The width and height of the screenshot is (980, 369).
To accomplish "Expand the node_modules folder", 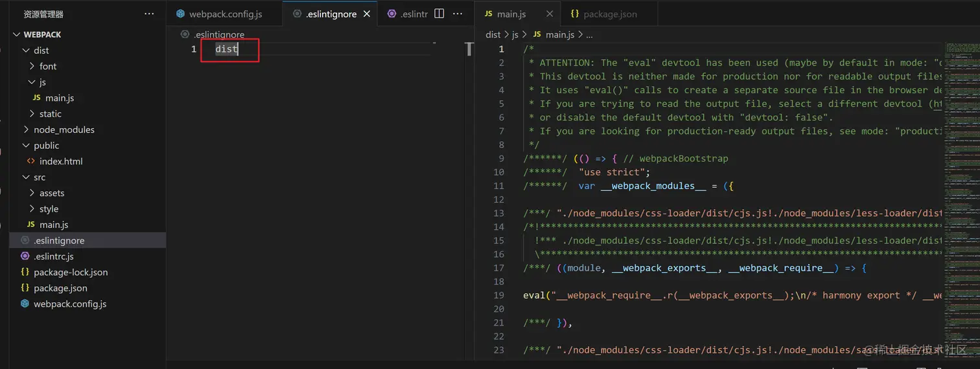I will click(x=26, y=129).
